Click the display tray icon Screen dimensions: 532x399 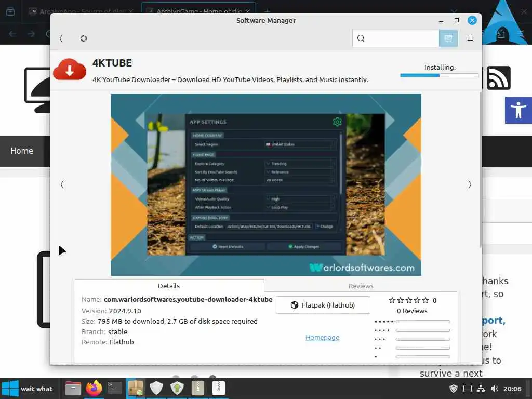[x=468, y=389]
